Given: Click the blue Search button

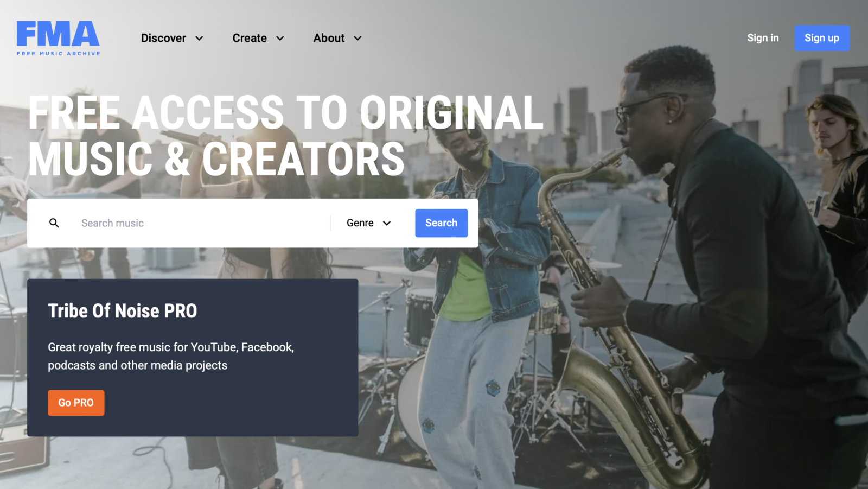Looking at the screenshot, I should point(442,223).
